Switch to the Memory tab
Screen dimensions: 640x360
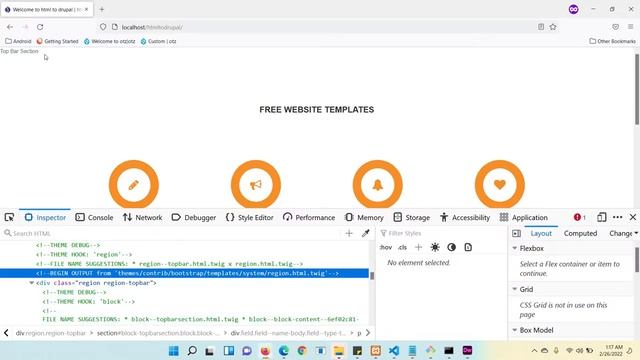pyautogui.click(x=364, y=217)
